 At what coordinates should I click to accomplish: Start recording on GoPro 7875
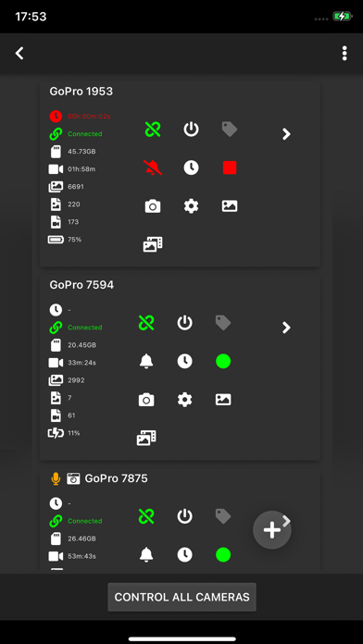pos(223,554)
